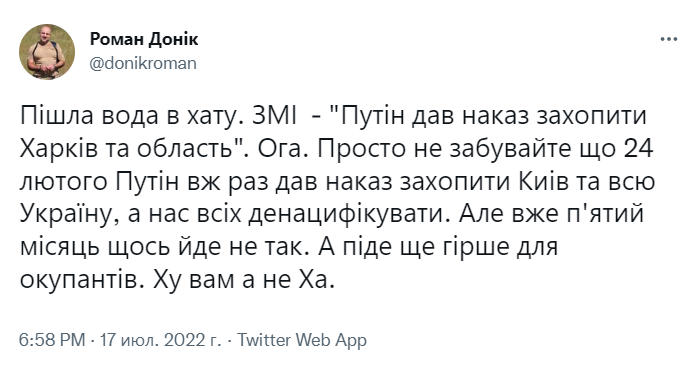Click Роман Донік's profile avatar photo
Screen dimensions: 694x368
[x=47, y=52]
